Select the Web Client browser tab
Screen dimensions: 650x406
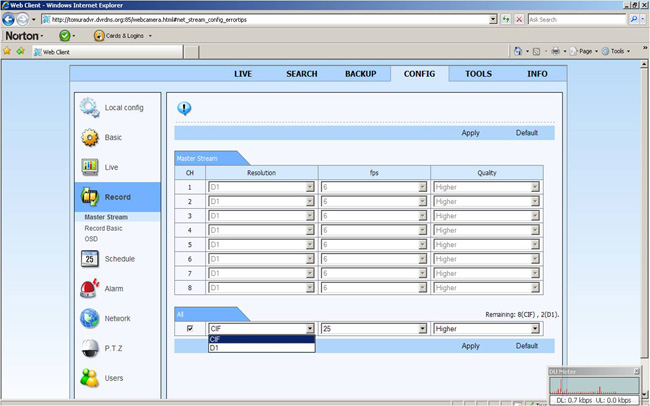pyautogui.click(x=107, y=52)
